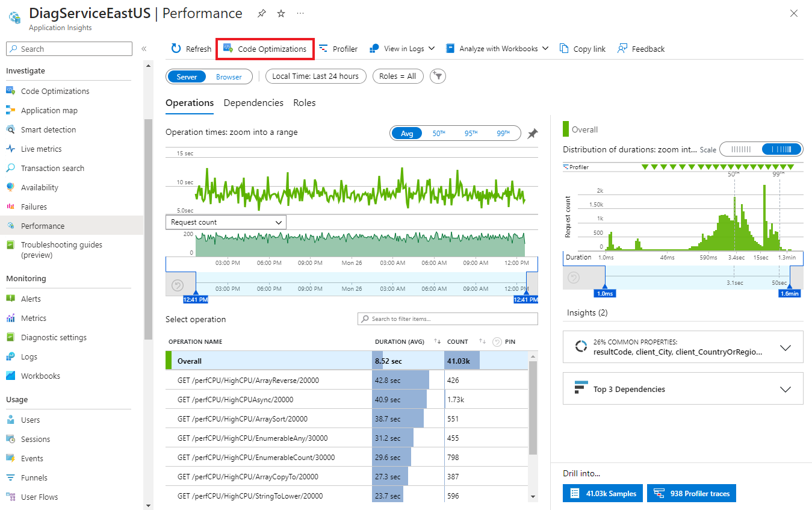Image resolution: width=812 pixels, height=510 pixels.
Task: Open Application map in sidebar
Action: click(49, 110)
